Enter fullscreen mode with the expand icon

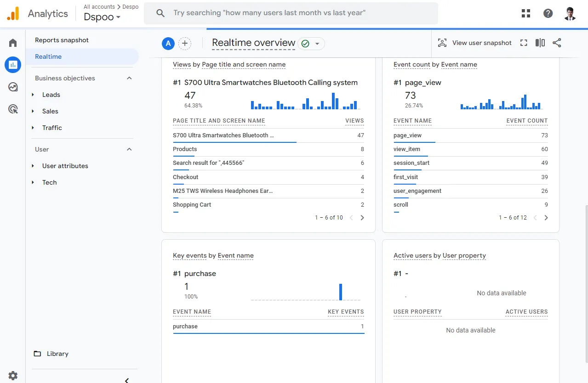pos(524,43)
